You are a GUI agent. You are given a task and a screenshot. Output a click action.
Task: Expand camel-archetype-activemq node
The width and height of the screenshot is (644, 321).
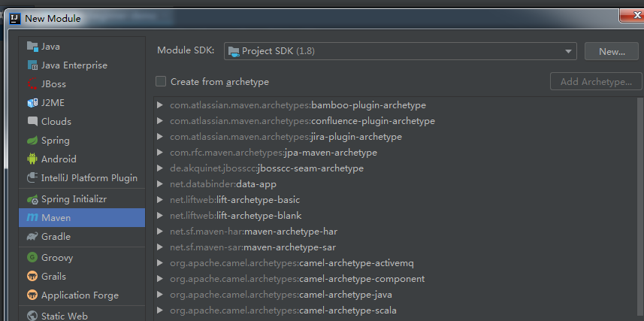[x=160, y=262]
